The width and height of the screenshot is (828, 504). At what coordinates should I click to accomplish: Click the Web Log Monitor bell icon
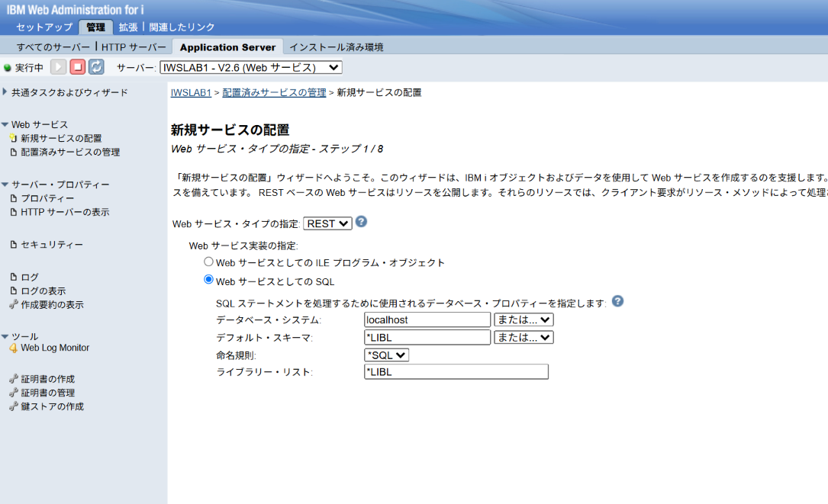pos(13,348)
